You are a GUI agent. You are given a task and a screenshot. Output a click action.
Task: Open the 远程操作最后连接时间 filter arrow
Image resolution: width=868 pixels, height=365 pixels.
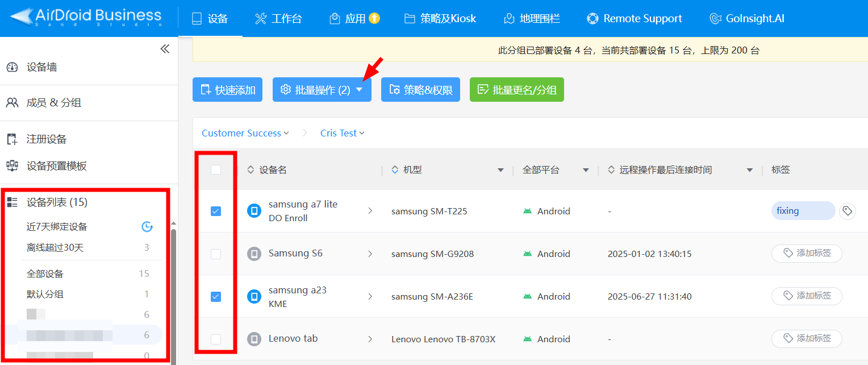point(750,170)
